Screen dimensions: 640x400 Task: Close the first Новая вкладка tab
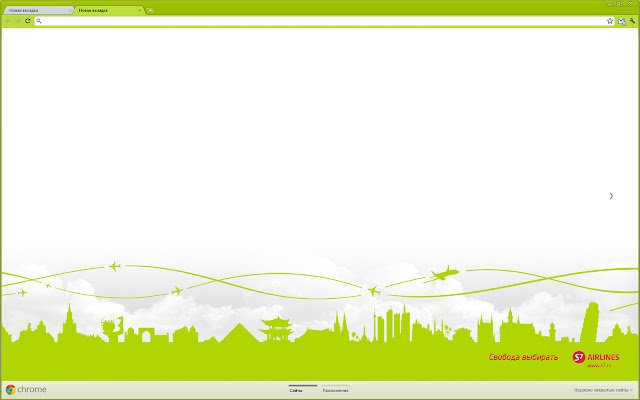pyautogui.click(x=70, y=10)
